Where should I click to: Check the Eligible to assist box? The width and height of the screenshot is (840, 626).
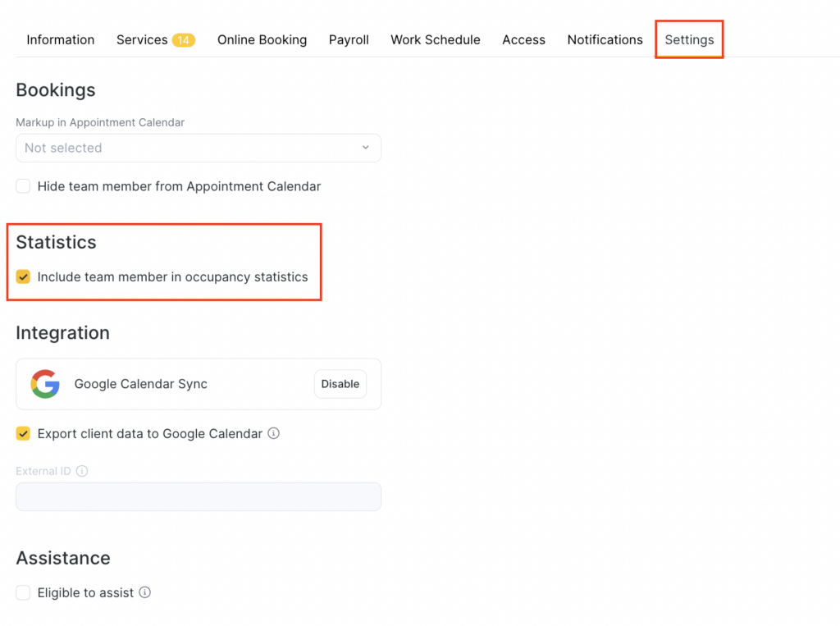24,592
